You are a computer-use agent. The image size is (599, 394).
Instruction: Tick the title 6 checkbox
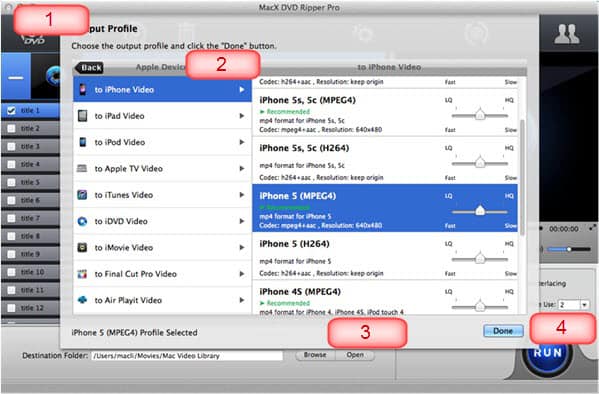(11, 200)
